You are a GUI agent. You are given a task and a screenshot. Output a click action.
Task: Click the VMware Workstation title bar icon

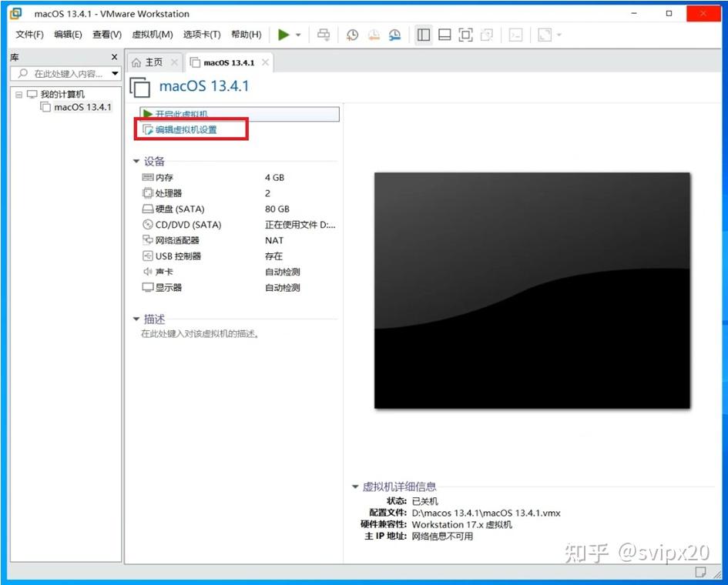pyautogui.click(x=15, y=13)
